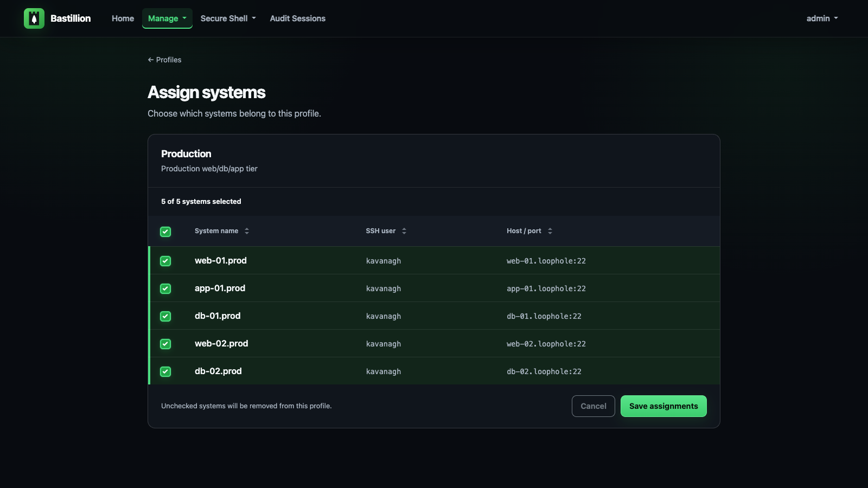Viewport: 868px width, 488px height.
Task: Open the Manage dropdown menu
Action: [167, 18]
